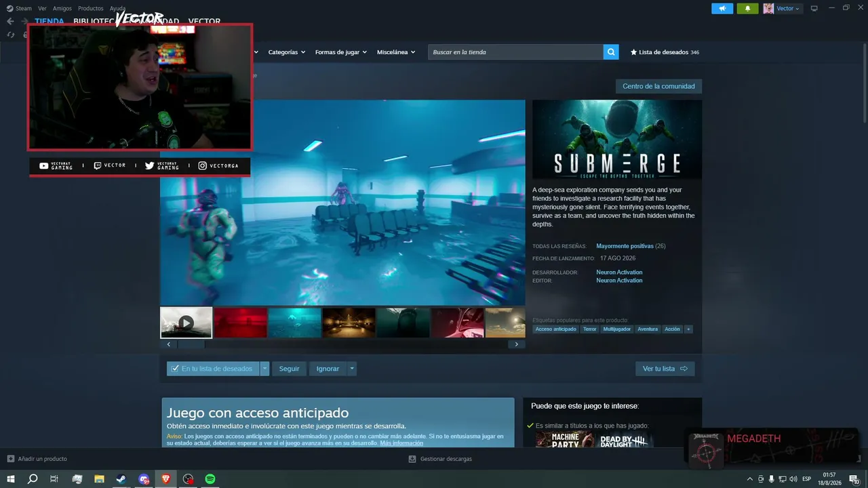868x488 pixels.
Task: Click the Seguir button
Action: 289,369
